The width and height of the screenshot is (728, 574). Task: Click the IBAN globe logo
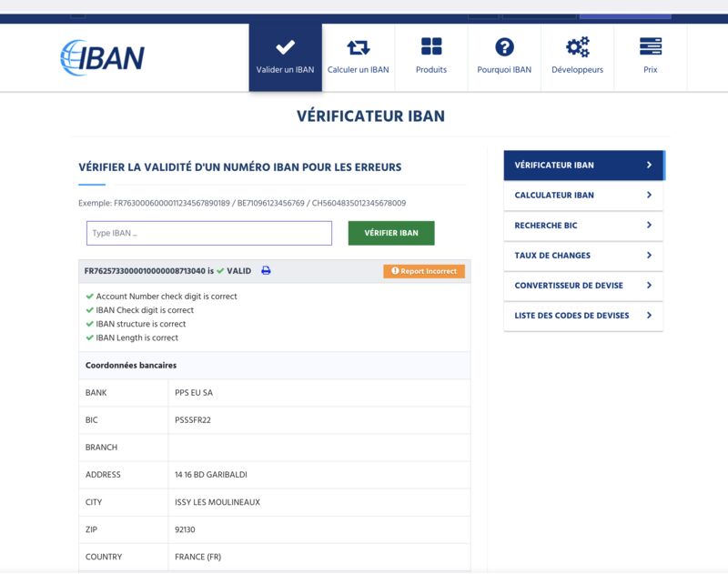tap(102, 57)
